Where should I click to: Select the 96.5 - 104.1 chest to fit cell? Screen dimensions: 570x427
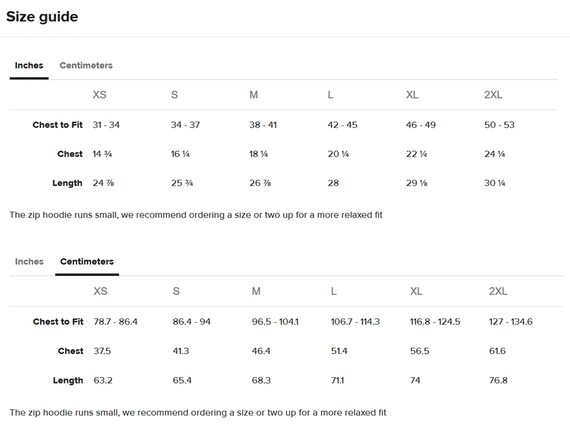tap(275, 322)
